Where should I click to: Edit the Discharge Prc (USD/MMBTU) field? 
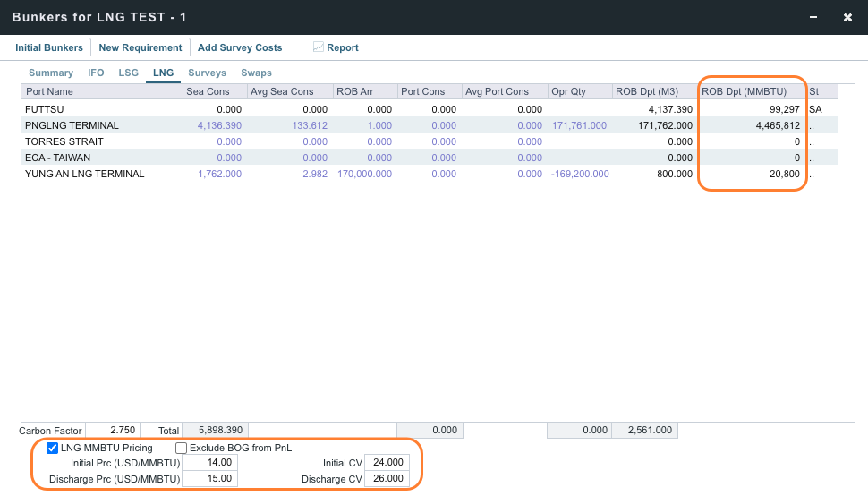point(209,479)
